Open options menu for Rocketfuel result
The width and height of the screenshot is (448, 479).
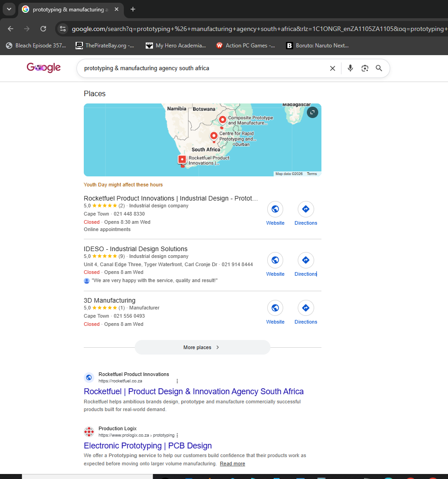point(177,381)
